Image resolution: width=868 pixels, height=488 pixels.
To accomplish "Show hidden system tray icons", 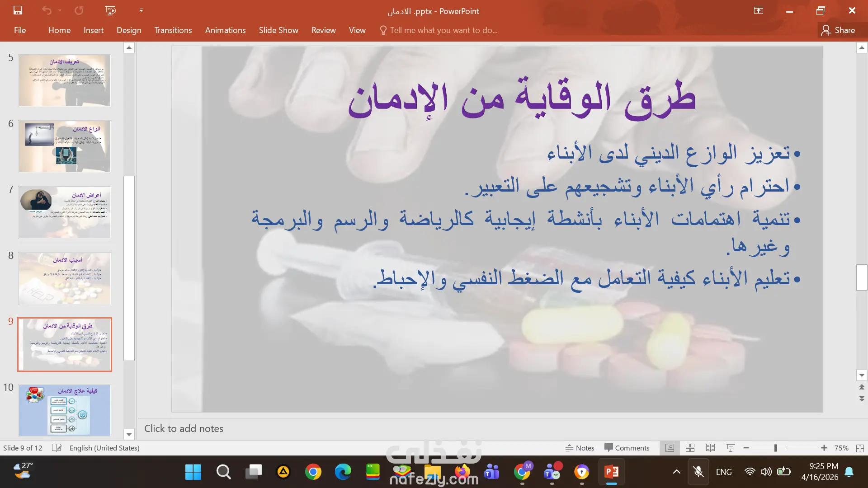I will 677,472.
